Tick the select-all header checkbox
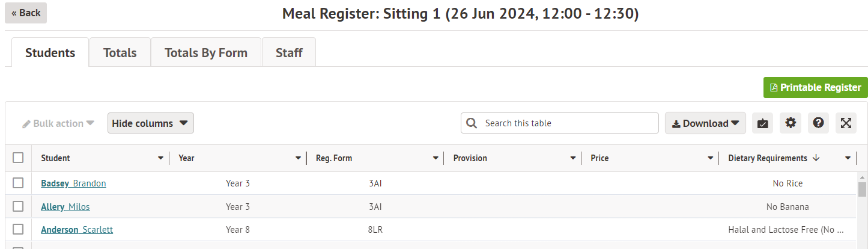 coord(18,158)
